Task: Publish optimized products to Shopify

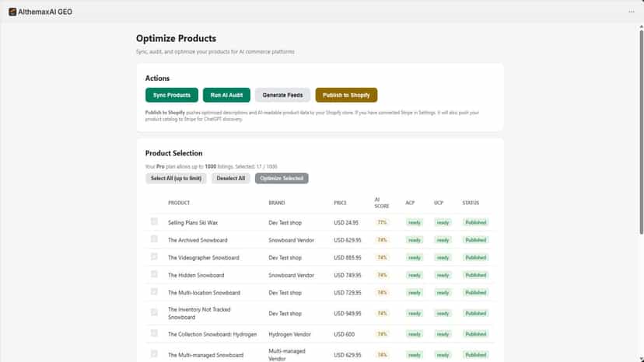Action: (x=346, y=95)
